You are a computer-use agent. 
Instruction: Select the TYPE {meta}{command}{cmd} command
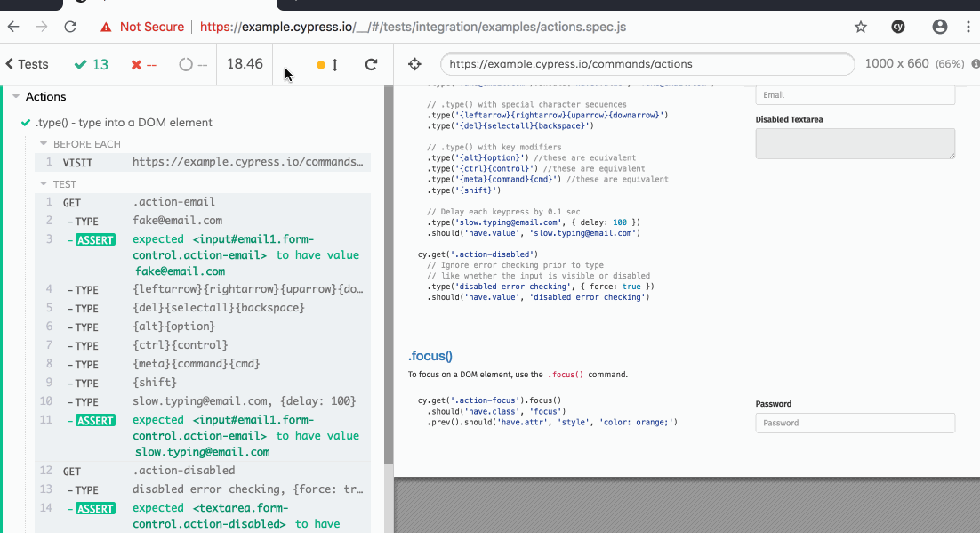[x=203, y=365]
